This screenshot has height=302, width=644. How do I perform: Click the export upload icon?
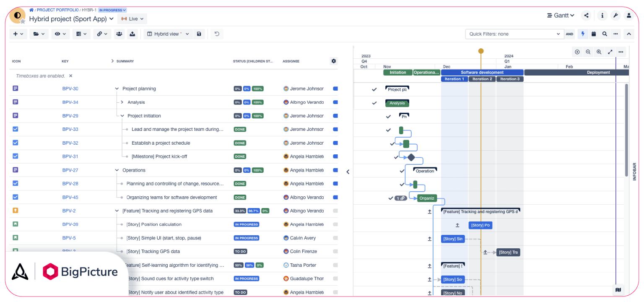click(x=132, y=34)
